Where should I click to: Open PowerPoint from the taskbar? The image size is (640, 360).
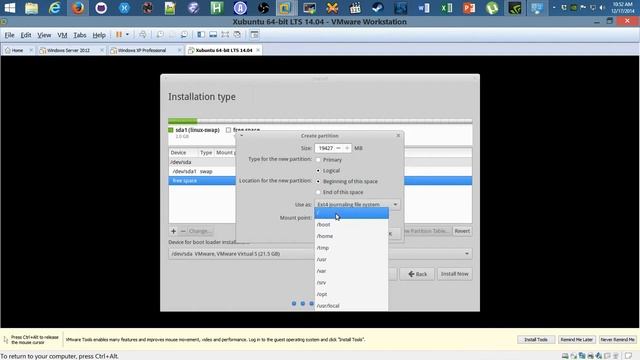point(469,8)
